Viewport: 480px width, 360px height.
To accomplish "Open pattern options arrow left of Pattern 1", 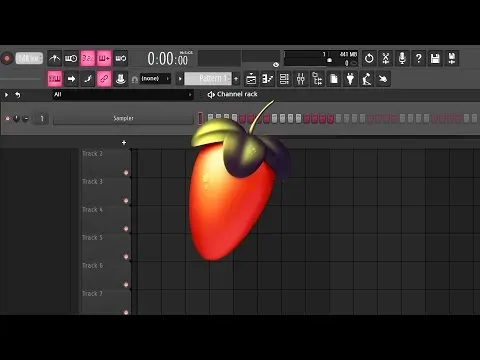I will [180, 79].
